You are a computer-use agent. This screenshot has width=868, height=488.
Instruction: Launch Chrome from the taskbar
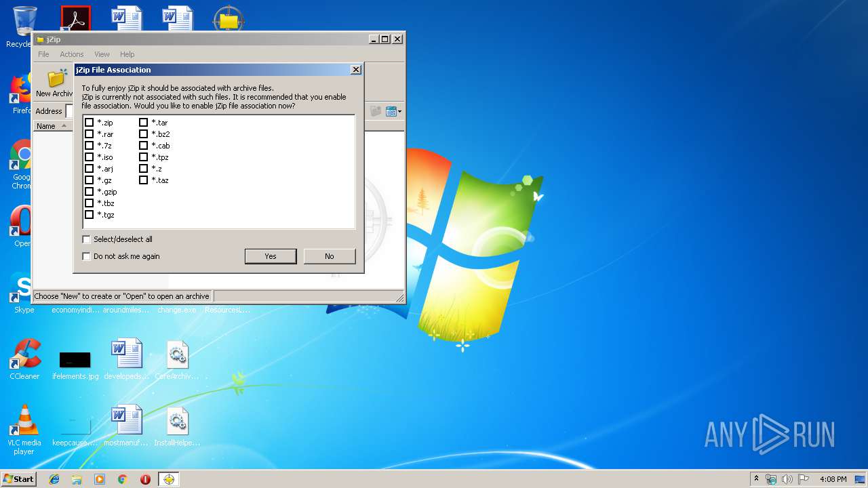tap(123, 479)
